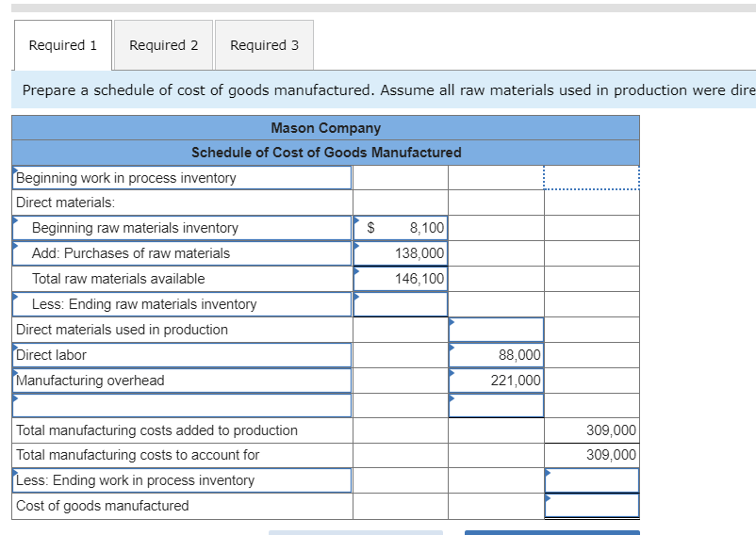Select the 88,000 direct labor amount field
This screenshot has height=535, width=756.
(x=496, y=355)
